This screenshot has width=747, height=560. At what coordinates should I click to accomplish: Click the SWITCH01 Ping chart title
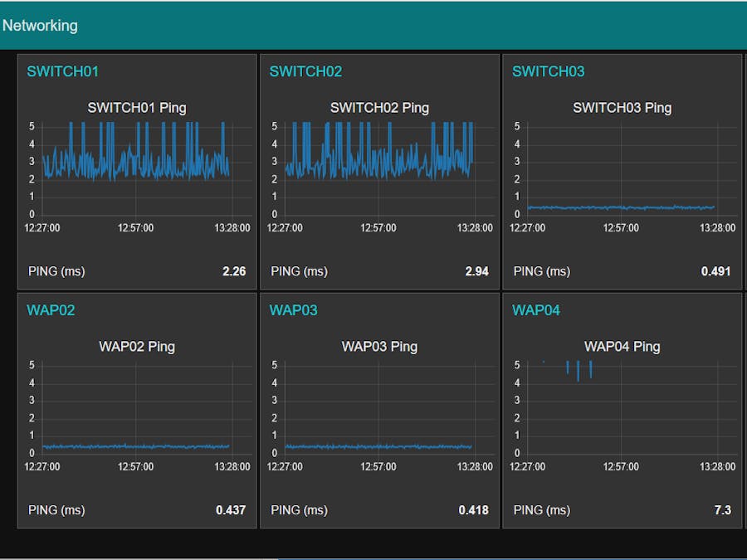(x=137, y=108)
